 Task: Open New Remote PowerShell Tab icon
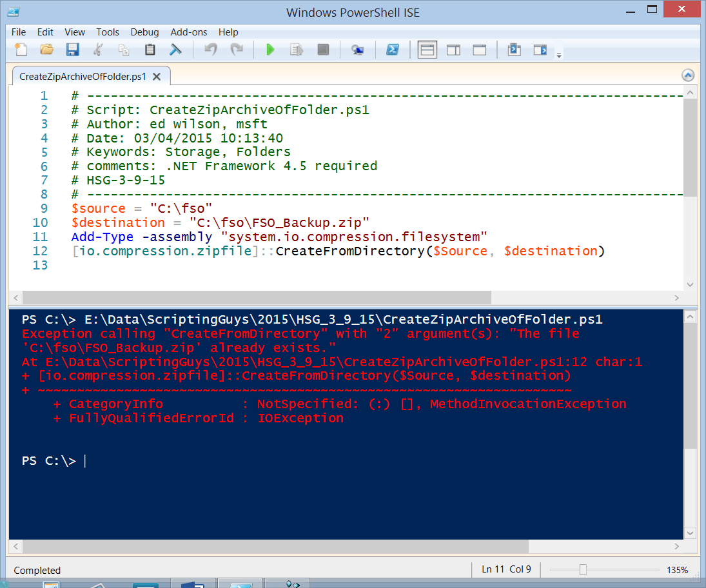click(357, 50)
